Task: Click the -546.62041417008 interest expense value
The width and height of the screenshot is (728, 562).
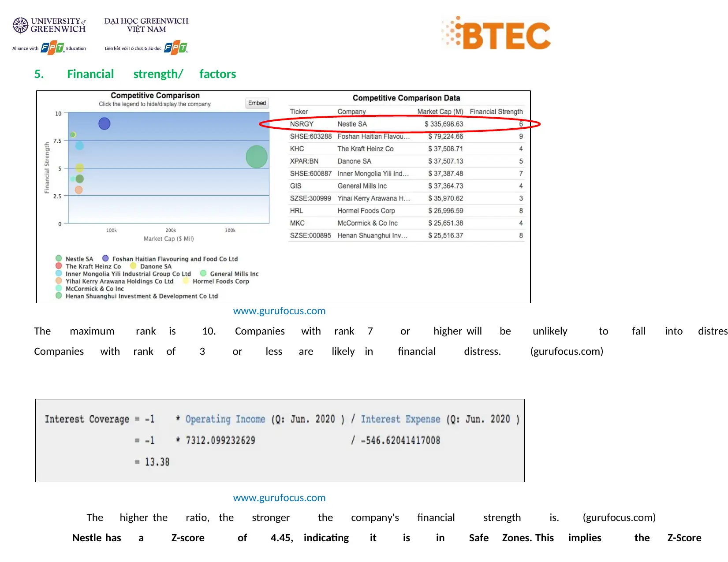Action: [400, 440]
